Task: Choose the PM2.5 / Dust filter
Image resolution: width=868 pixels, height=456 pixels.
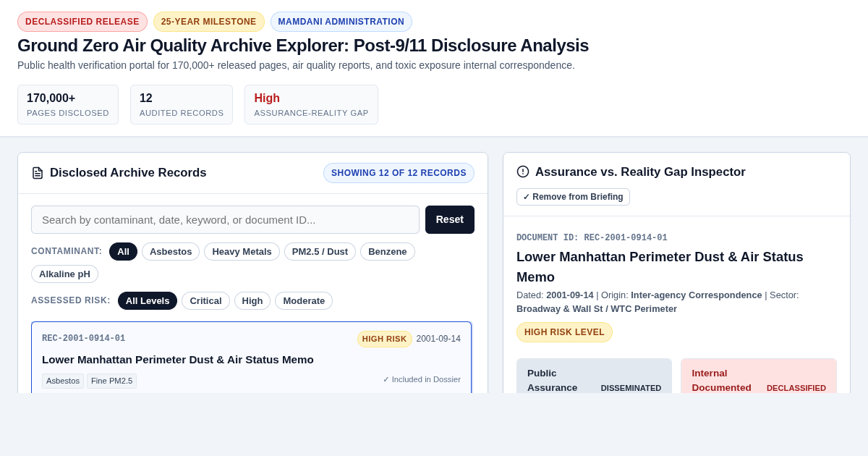Action: (320, 251)
